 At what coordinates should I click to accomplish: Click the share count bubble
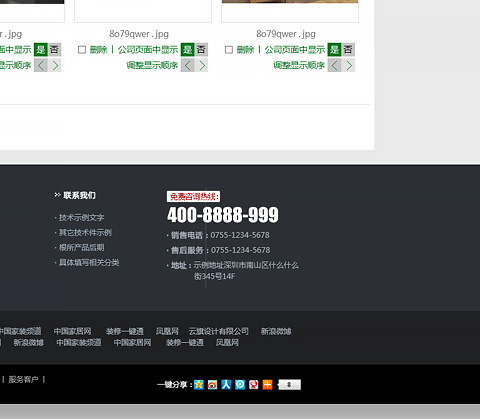[x=289, y=385]
